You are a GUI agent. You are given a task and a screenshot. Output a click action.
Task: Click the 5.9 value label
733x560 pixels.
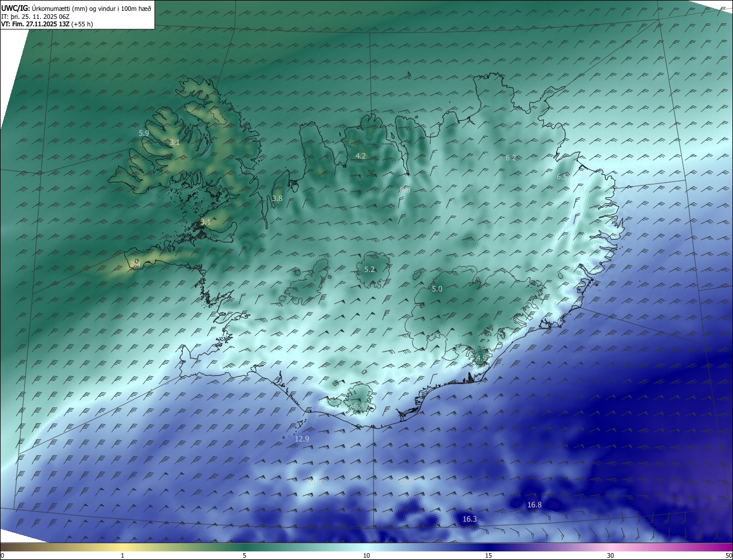144,133
